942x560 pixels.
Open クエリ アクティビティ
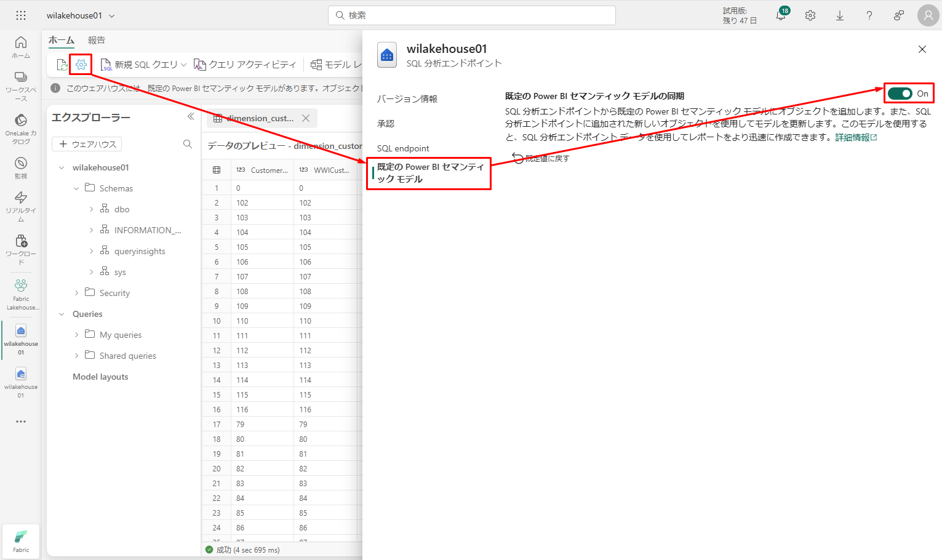pyautogui.click(x=245, y=65)
